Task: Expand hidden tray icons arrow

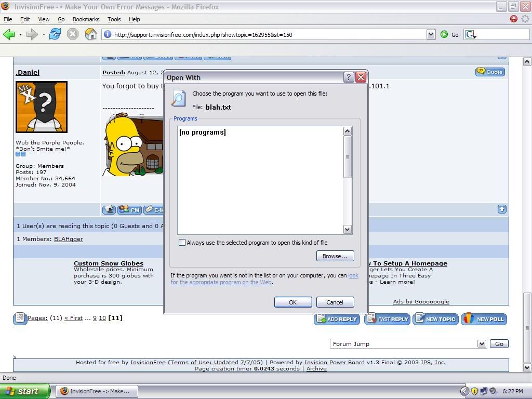Action: pos(464,391)
